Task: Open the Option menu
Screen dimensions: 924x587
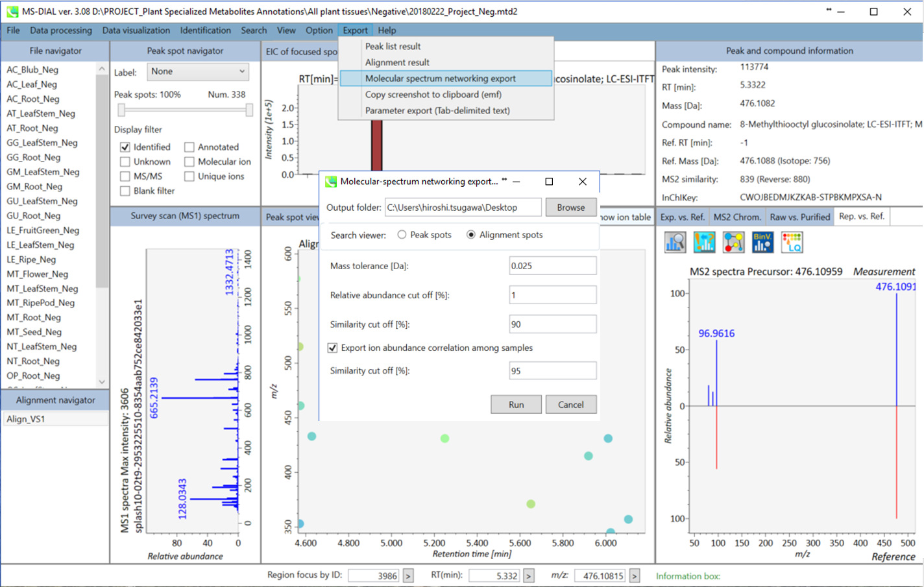Action: tap(319, 30)
